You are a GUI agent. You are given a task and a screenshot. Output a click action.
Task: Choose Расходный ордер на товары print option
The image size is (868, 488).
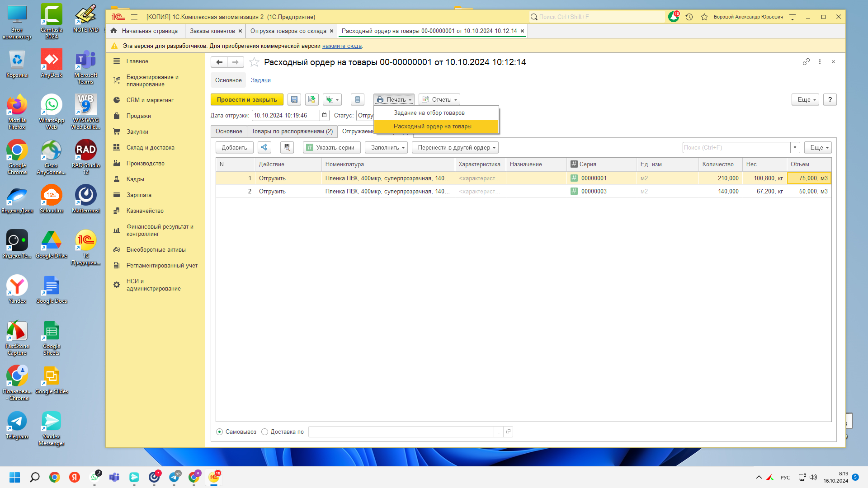point(432,126)
